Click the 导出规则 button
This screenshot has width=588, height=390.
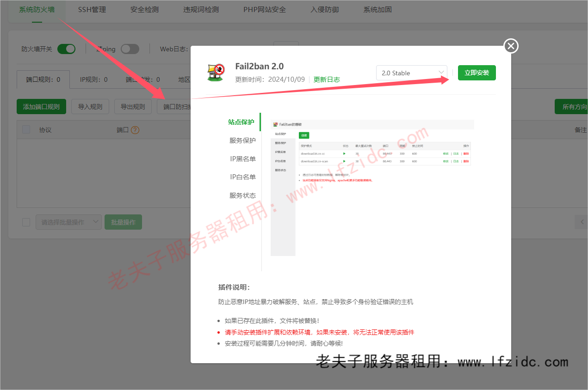(x=133, y=107)
